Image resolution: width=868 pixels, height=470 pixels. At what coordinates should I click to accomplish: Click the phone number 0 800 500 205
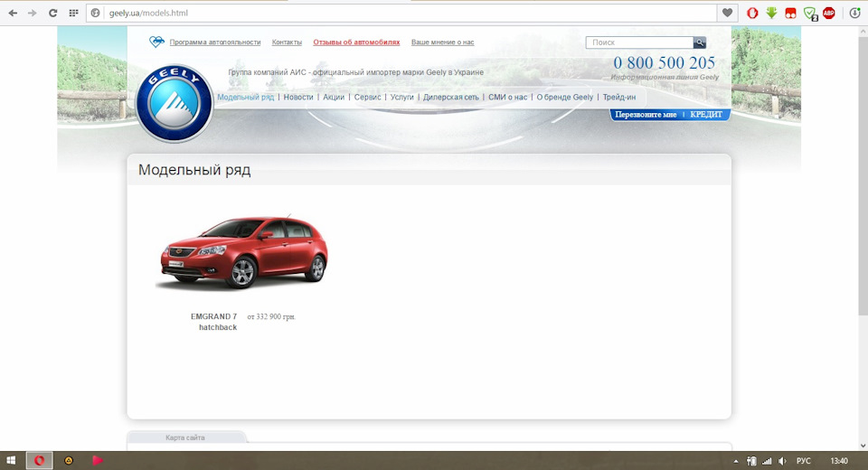click(x=665, y=62)
